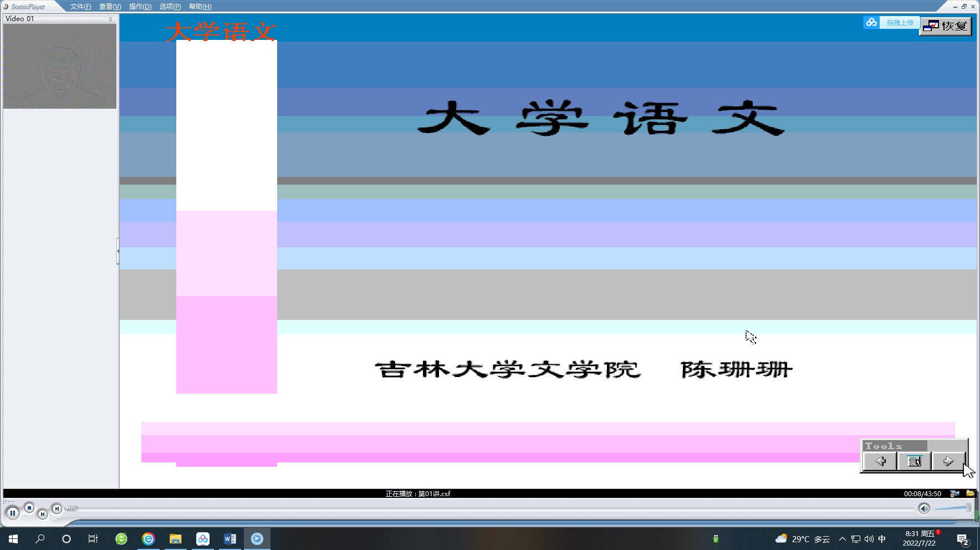Open the 文件(F) menu
The width and height of the screenshot is (980, 550).
[80, 7]
